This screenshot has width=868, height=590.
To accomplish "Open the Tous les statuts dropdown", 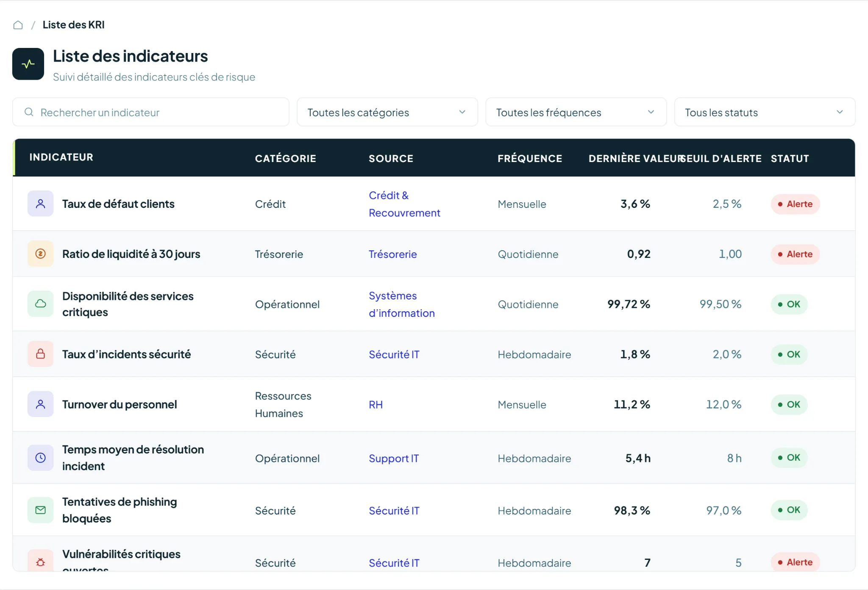I will point(765,112).
